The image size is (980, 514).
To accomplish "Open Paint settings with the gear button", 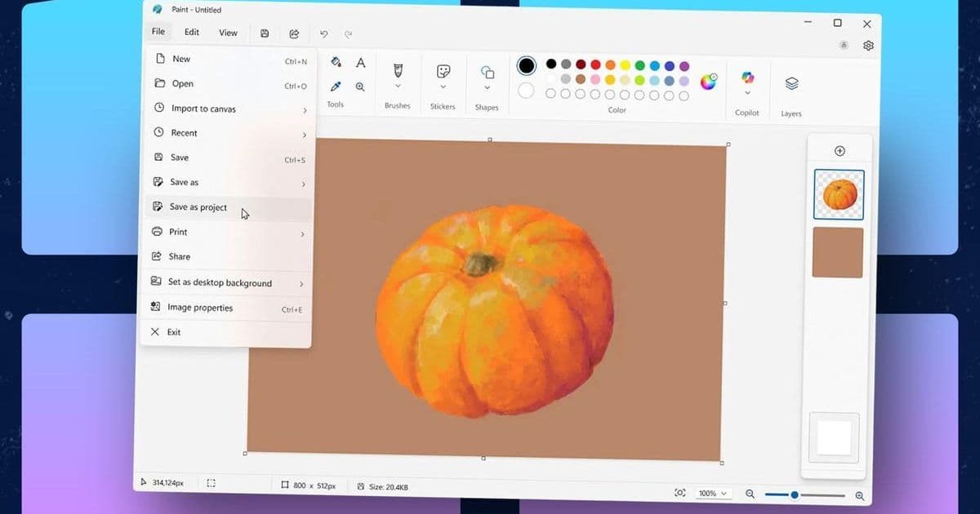I will (x=867, y=46).
